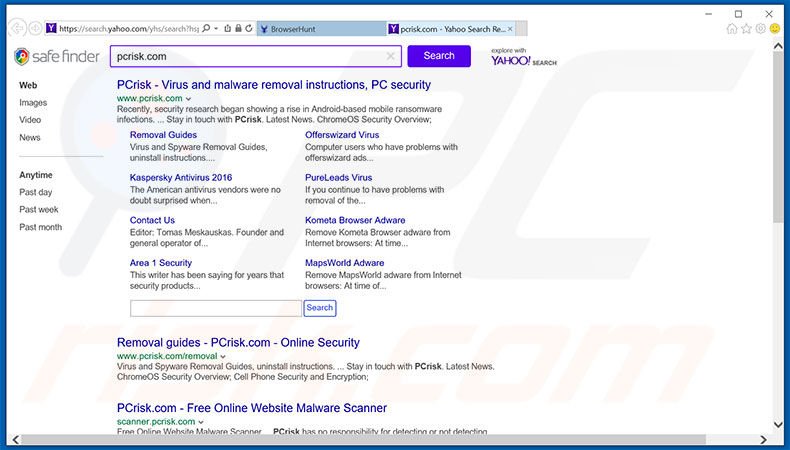The width and height of the screenshot is (790, 450).
Task: Select the News search category
Action: click(29, 138)
